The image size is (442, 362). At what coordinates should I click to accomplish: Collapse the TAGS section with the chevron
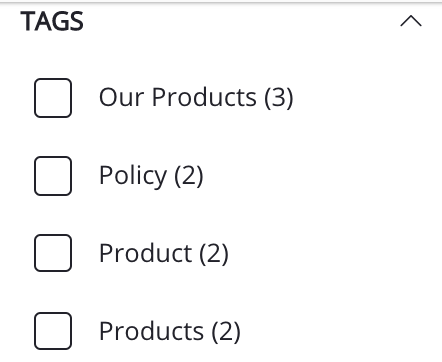tap(411, 21)
